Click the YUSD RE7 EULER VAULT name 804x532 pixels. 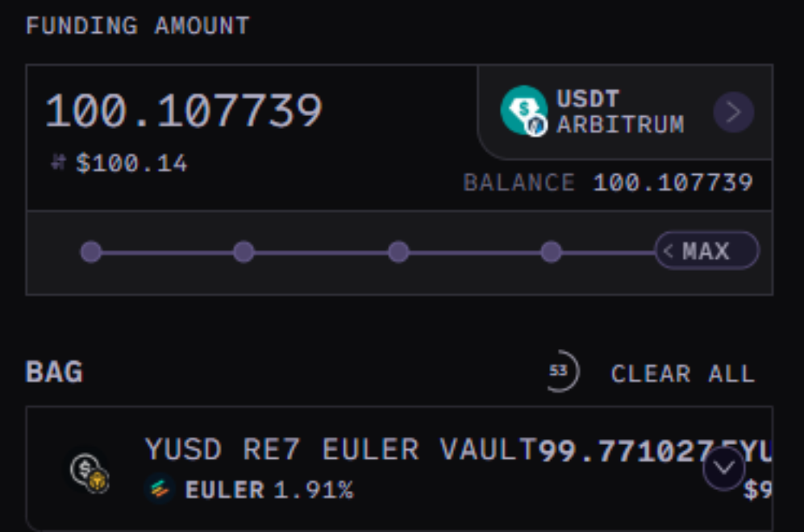[x=341, y=450]
